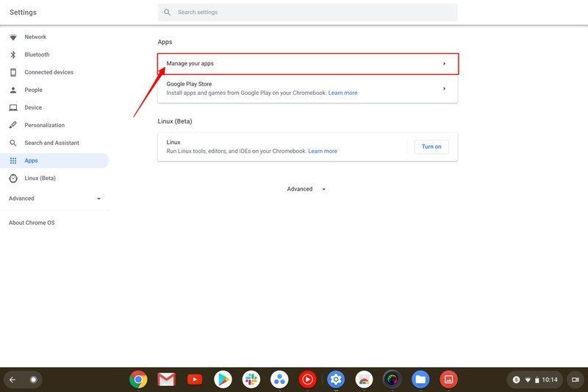Open the rainbow arc app in shelf

pyautogui.click(x=364, y=379)
